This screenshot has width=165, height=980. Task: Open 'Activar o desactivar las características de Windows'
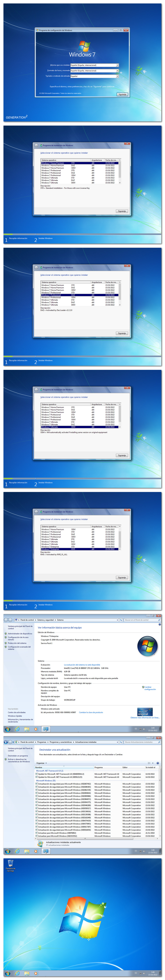click(x=19, y=761)
